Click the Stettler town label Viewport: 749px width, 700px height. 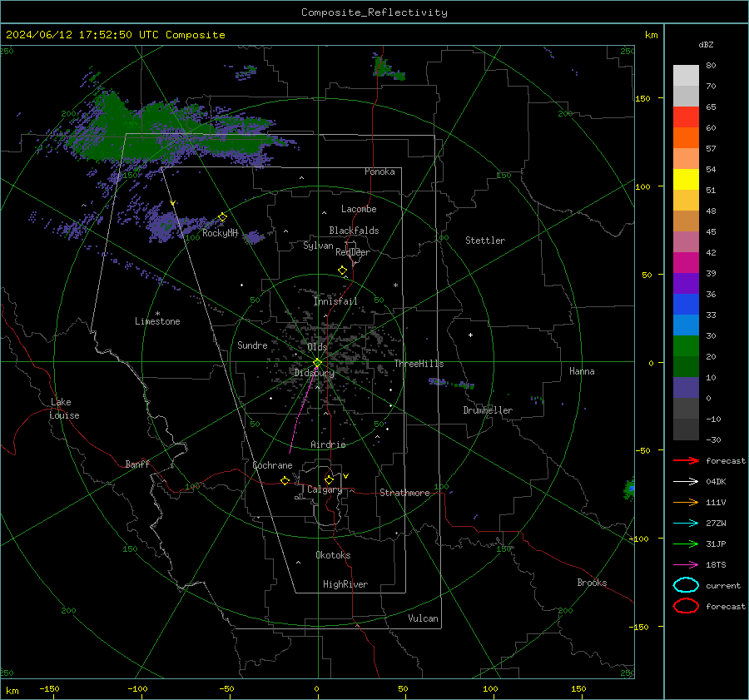[485, 241]
